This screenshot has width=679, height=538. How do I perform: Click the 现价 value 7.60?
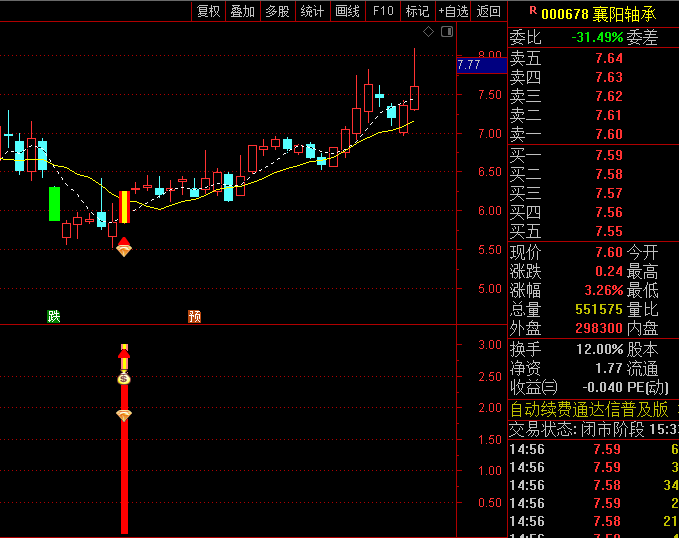(609, 252)
